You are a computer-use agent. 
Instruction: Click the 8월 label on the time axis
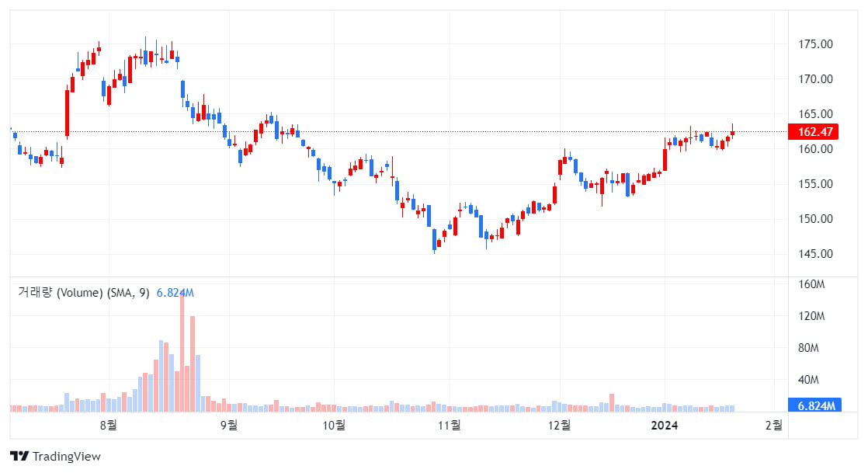click(x=109, y=425)
